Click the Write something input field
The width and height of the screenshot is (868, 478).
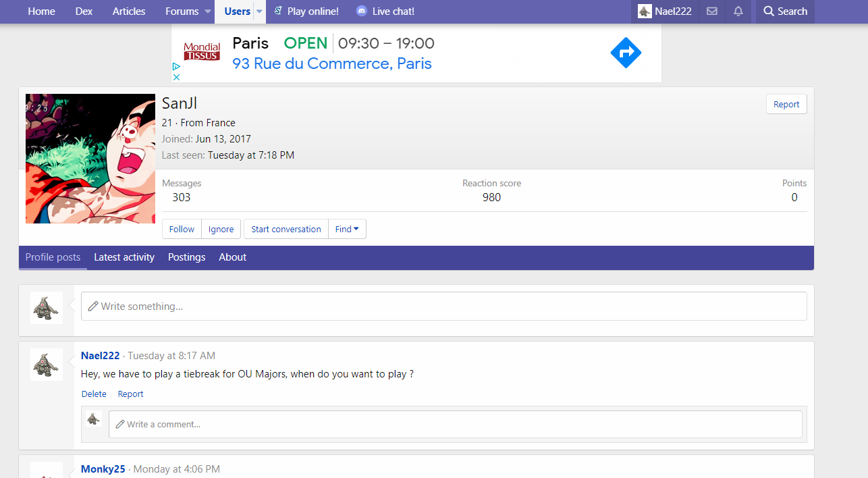pyautogui.click(x=443, y=306)
